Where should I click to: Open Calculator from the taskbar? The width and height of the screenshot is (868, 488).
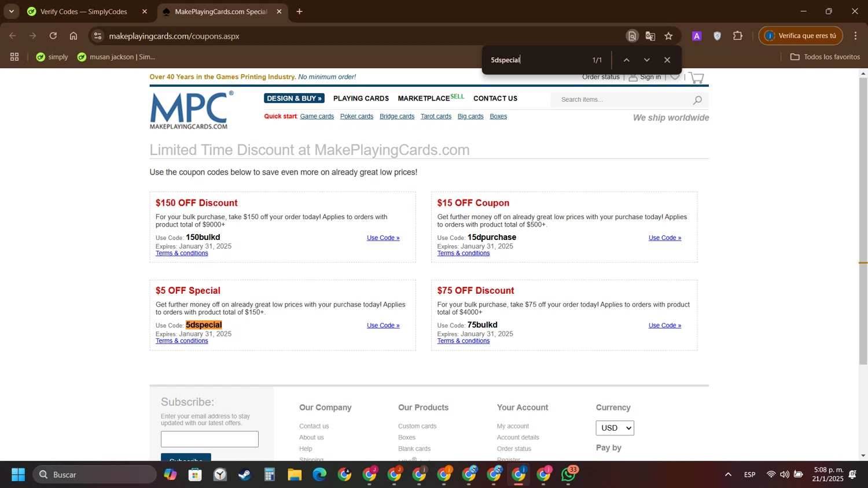pyautogui.click(x=270, y=475)
